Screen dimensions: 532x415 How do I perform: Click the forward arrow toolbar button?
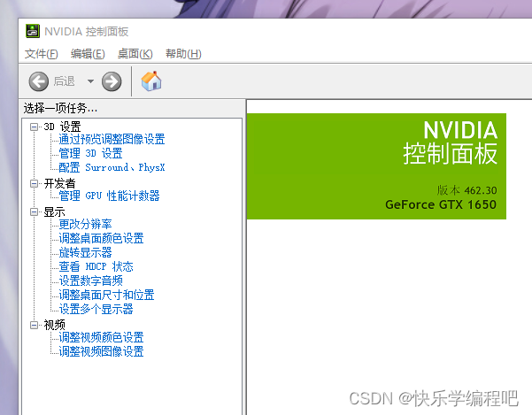112,81
